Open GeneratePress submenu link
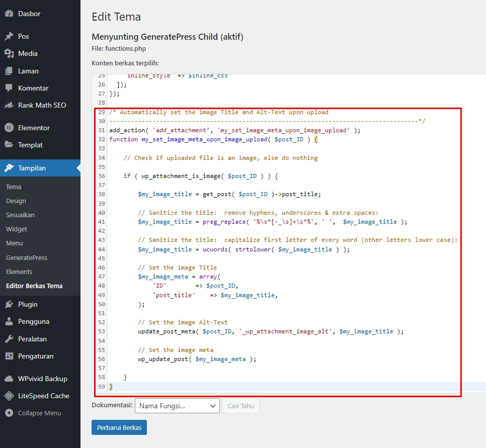This screenshot has width=486, height=448. point(27,257)
